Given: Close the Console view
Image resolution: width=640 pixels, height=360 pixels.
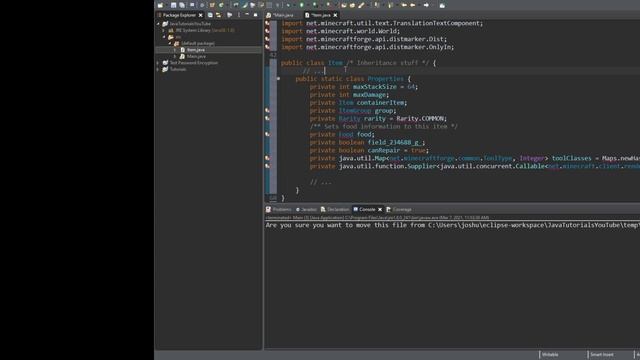Looking at the screenshot, I should coord(380,209).
